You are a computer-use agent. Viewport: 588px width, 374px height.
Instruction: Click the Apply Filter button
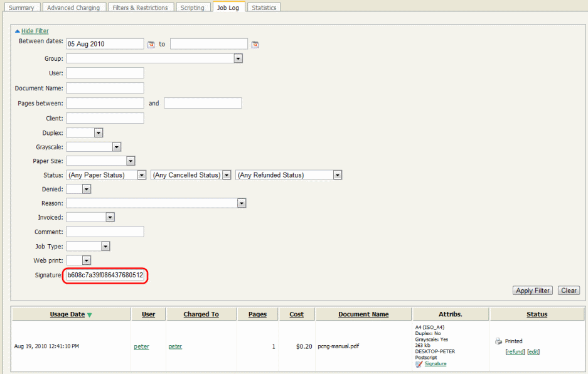tap(533, 291)
